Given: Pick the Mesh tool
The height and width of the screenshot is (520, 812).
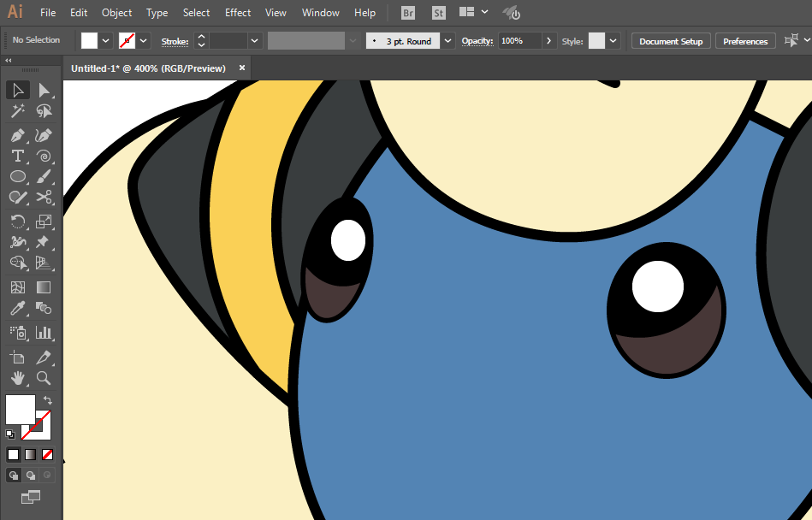Looking at the screenshot, I should click(18, 287).
